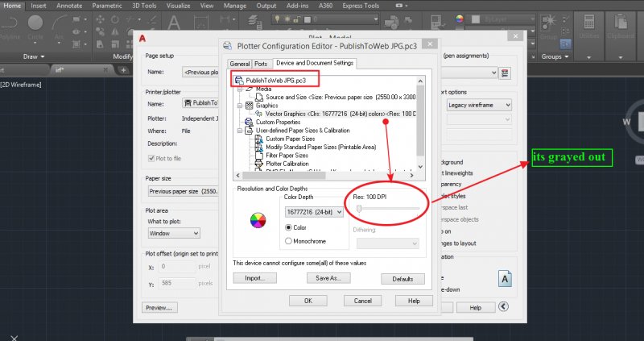Click the new drawing tab plus button
The image size is (644, 341).
coord(123,70)
